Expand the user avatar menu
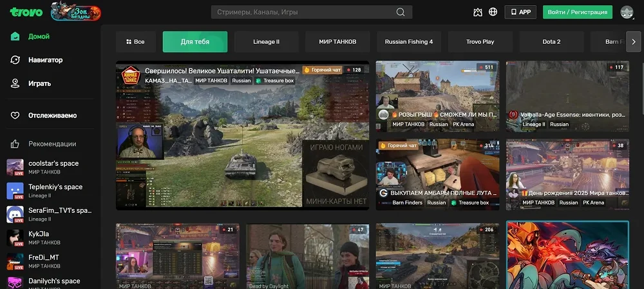 [x=627, y=12]
